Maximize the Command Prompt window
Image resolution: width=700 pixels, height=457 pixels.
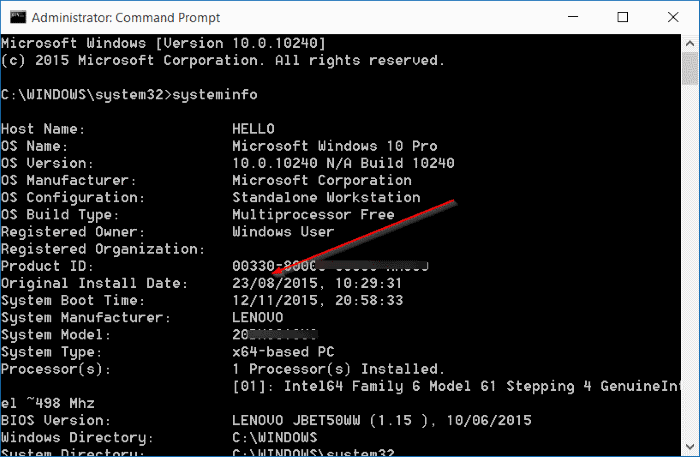[x=623, y=17]
